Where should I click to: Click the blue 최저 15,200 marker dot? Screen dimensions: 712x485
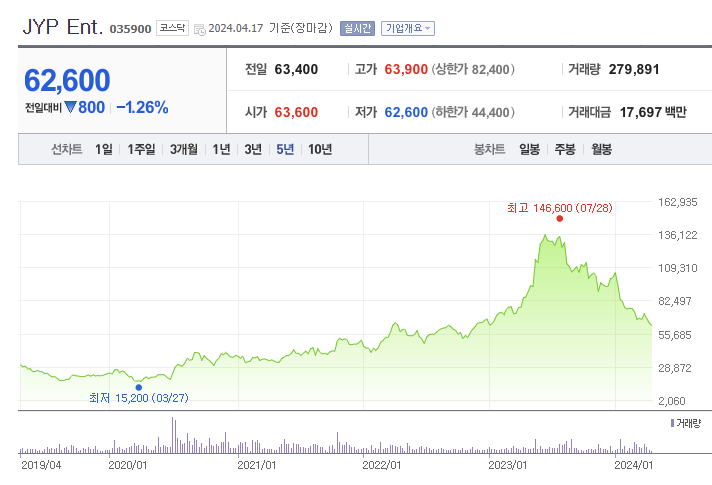tap(138, 387)
